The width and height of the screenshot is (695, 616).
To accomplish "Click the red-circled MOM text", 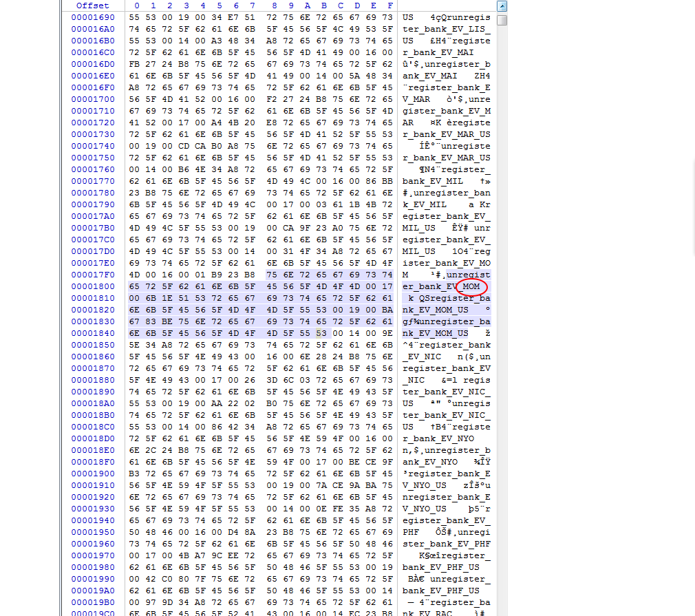I will (x=471, y=286).
